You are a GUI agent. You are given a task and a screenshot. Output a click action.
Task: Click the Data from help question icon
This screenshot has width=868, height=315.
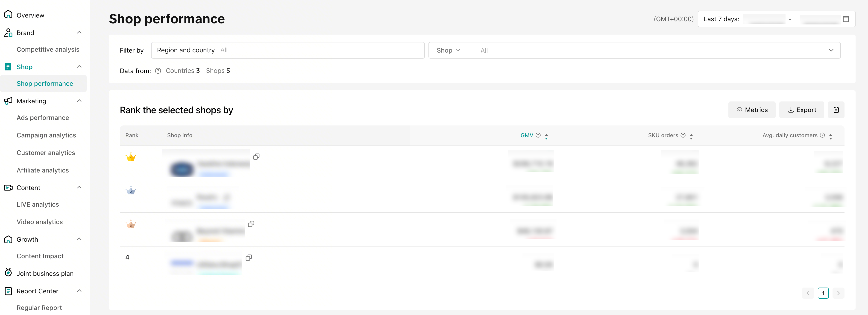(158, 71)
